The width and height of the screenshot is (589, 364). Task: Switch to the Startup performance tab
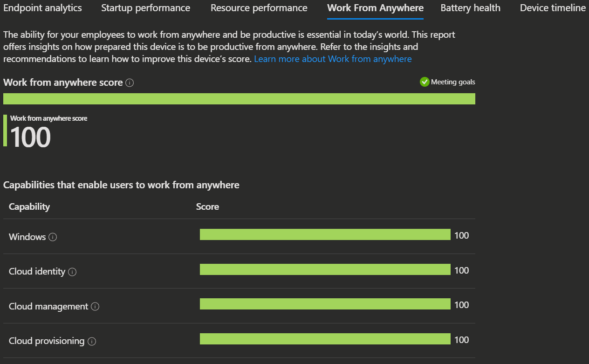146,8
